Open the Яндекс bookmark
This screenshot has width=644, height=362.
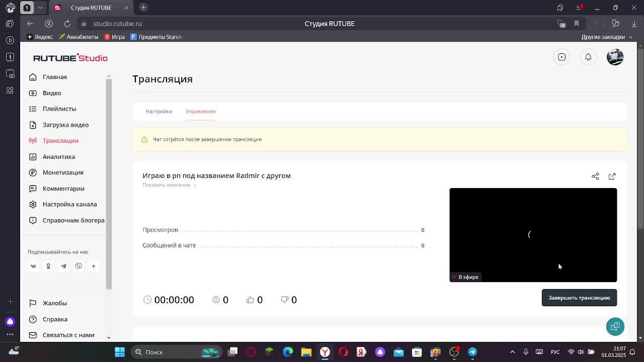coord(40,37)
